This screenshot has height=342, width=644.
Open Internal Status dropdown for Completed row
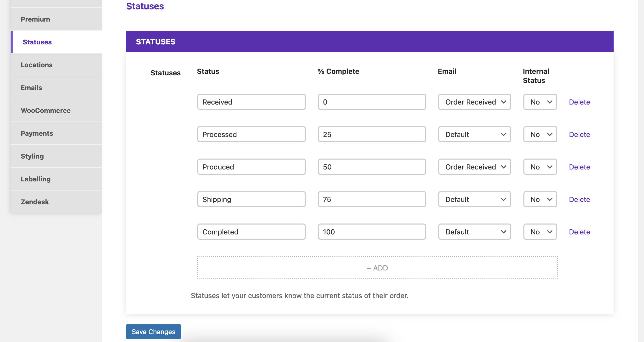[540, 232]
